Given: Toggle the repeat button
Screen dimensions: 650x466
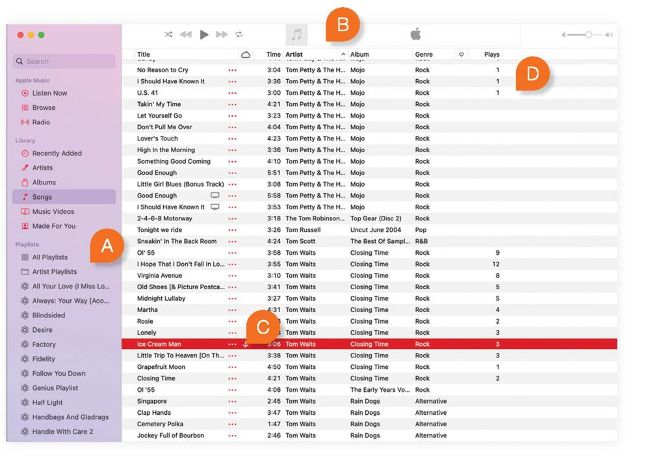Looking at the screenshot, I should point(239,34).
